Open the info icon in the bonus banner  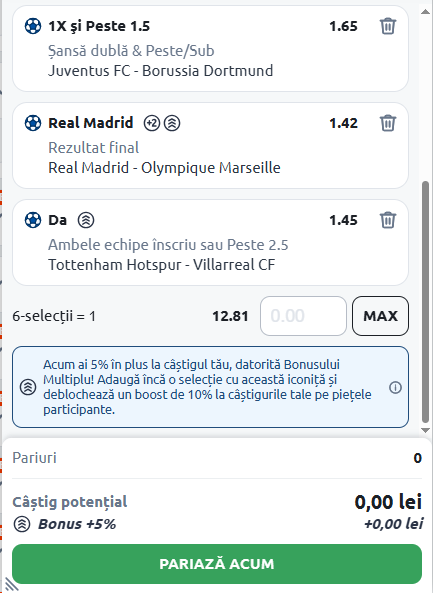point(395,387)
